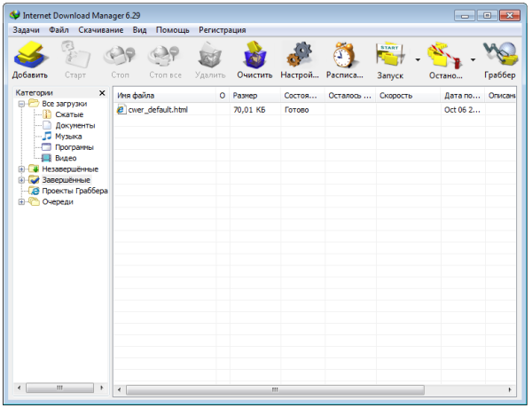Click the download list right scroll arrow
This screenshot has width=532, height=408.
click(x=510, y=389)
